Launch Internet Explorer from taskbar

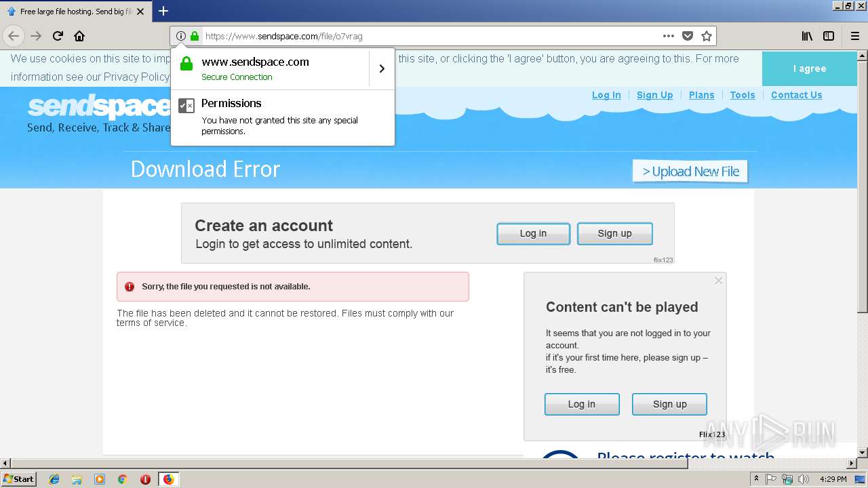pos(54,479)
